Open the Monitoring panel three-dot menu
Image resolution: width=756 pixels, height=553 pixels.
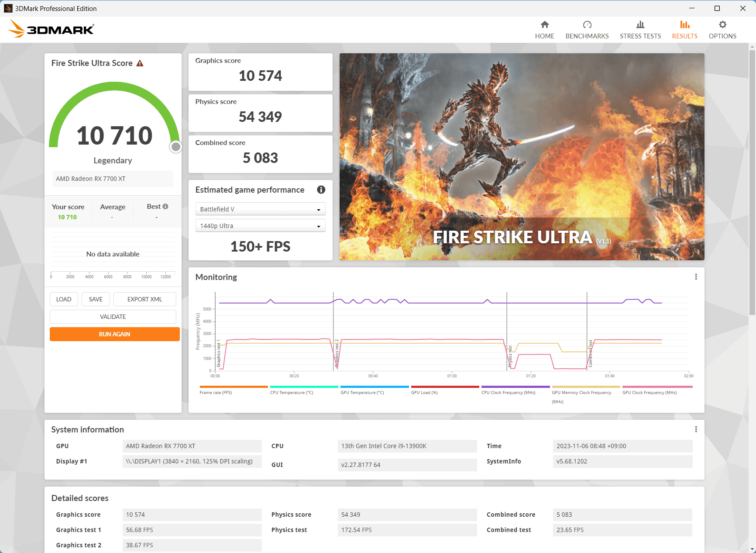click(696, 277)
